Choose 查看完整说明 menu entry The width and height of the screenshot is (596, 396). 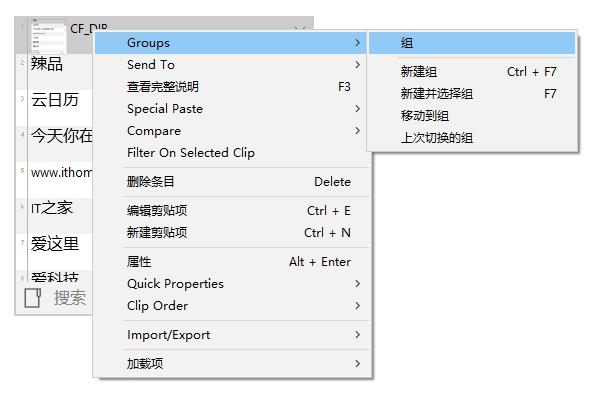232,87
